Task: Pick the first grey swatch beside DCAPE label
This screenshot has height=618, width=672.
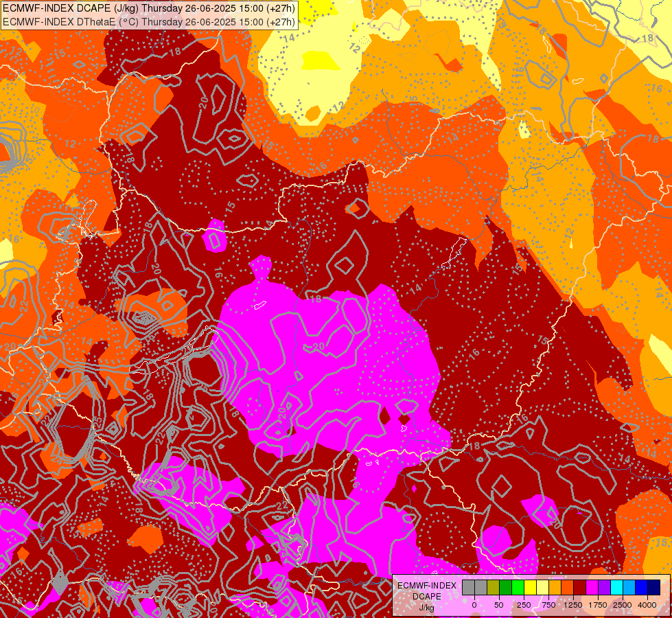Action: [x=468, y=587]
